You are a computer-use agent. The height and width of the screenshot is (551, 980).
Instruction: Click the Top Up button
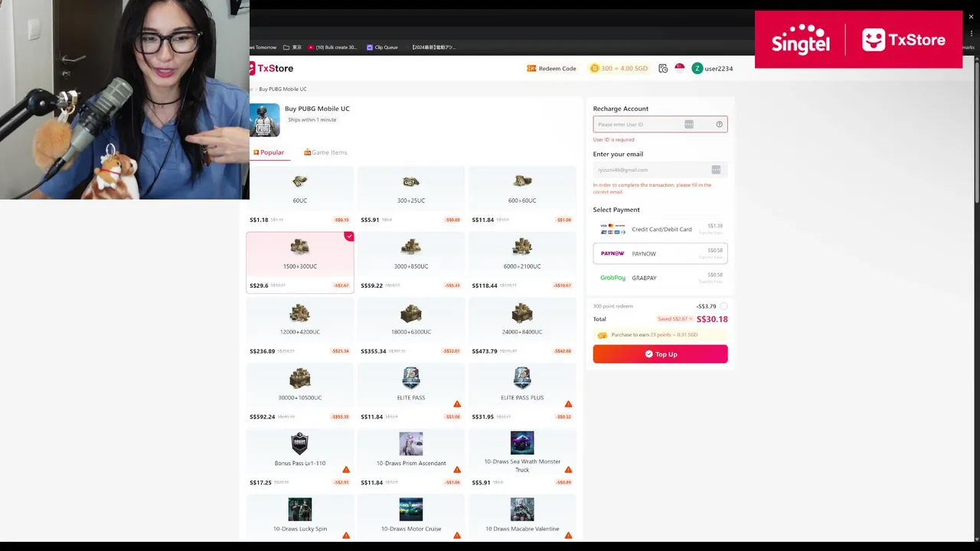click(660, 354)
